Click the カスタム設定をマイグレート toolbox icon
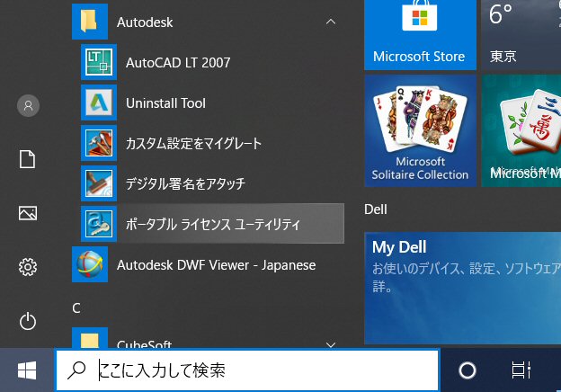Viewport: 561px width, 392px height. tap(99, 143)
